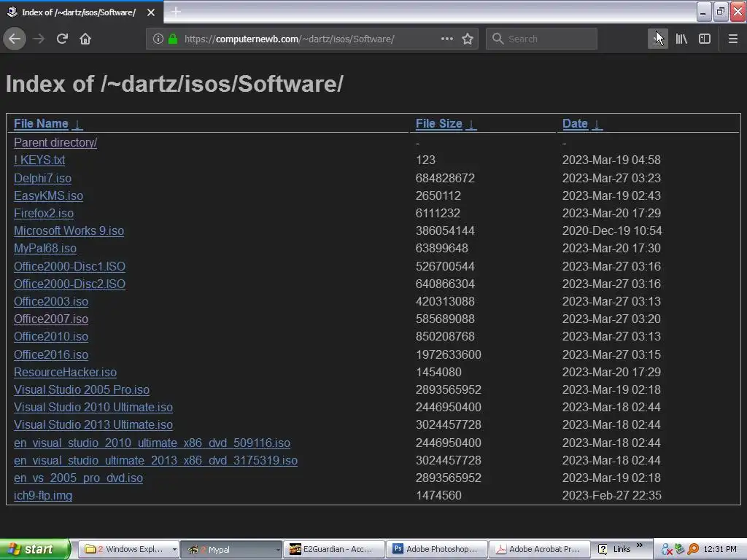Download Office2003.iso
The image size is (747, 560).
(x=51, y=301)
